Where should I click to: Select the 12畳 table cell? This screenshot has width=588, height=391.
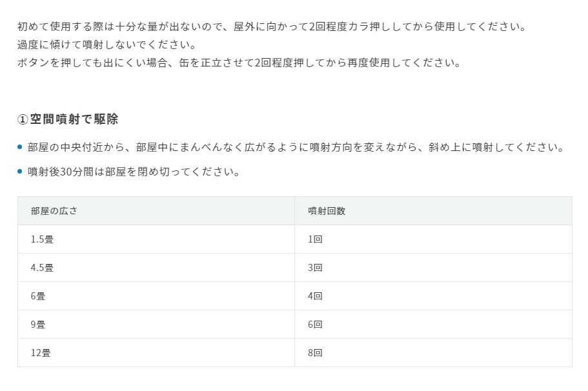pyautogui.click(x=156, y=353)
